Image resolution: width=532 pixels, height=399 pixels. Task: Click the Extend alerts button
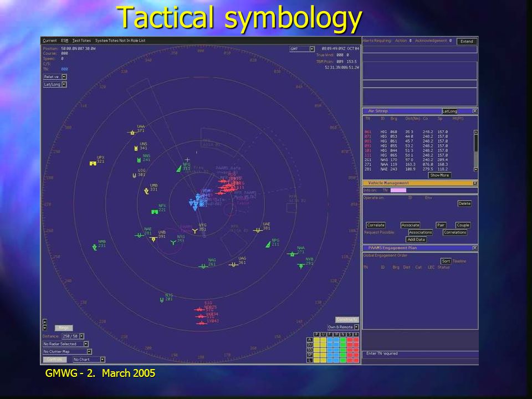pyautogui.click(x=467, y=42)
